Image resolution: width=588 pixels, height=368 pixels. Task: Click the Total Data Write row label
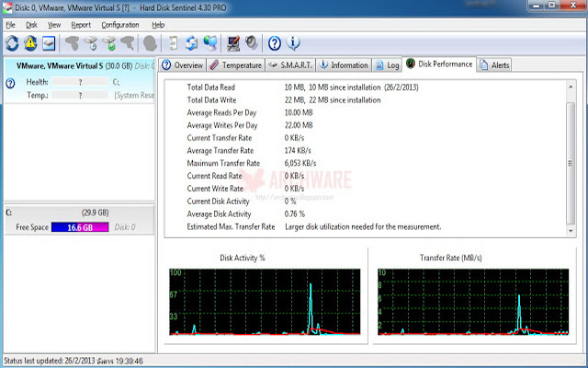[211, 100]
